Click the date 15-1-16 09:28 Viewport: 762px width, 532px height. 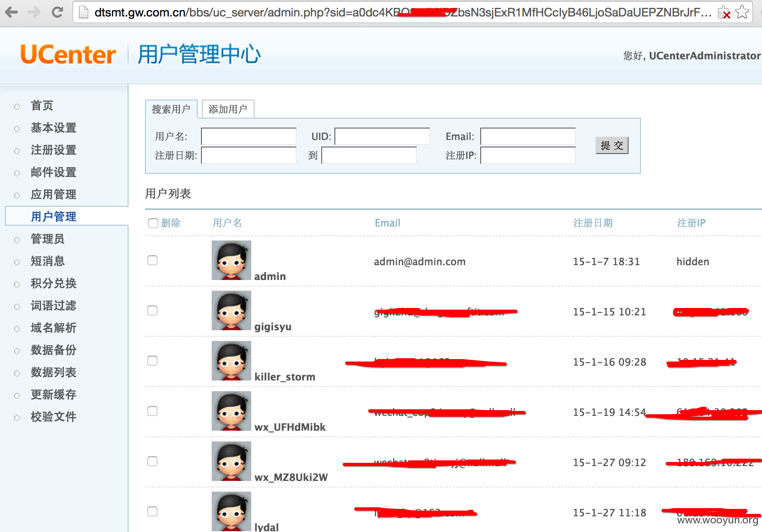click(x=610, y=362)
